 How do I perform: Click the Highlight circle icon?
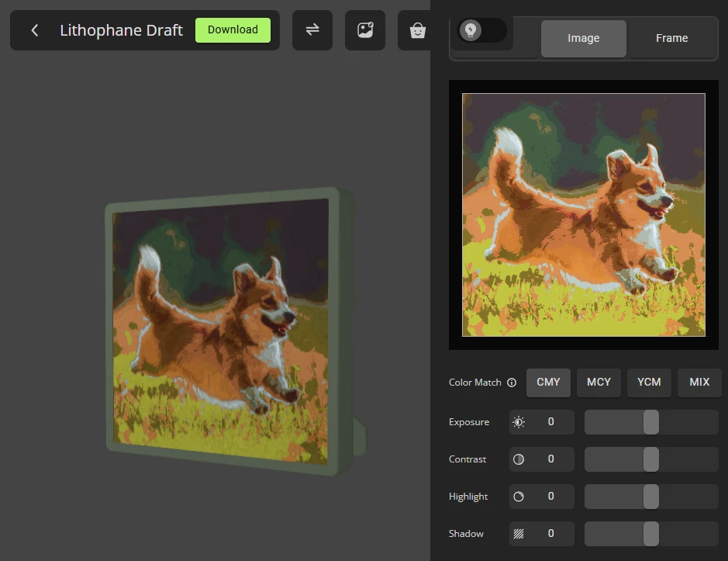[519, 497]
